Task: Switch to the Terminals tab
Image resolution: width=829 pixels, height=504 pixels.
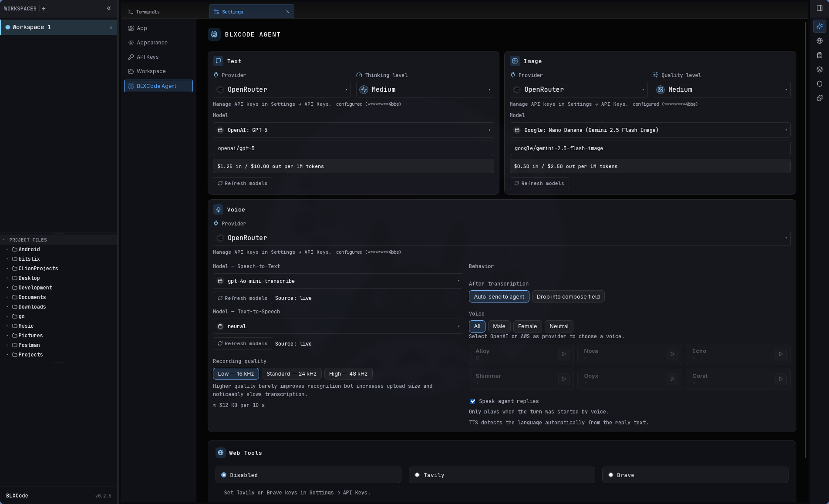Action: click(x=148, y=12)
